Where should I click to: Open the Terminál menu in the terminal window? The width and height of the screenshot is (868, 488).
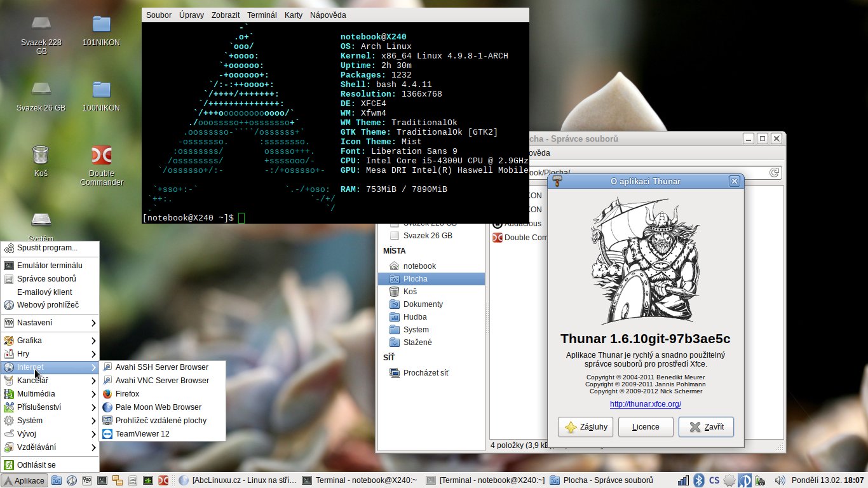[x=262, y=15]
